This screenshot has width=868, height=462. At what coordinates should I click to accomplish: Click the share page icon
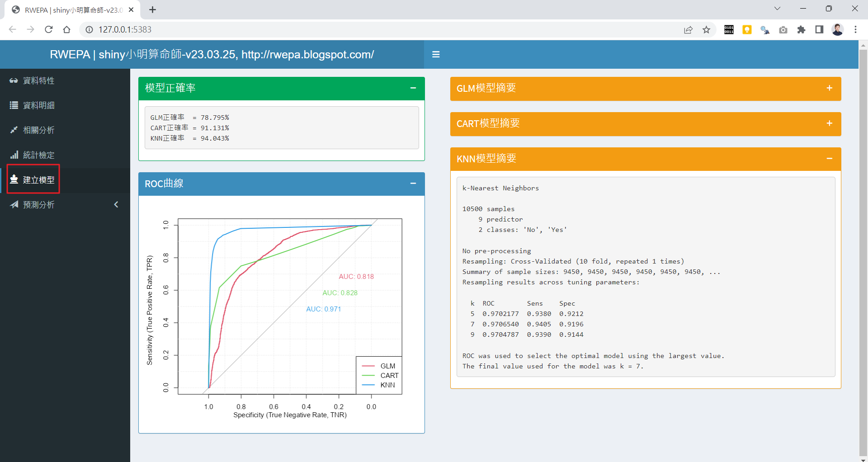click(x=688, y=29)
